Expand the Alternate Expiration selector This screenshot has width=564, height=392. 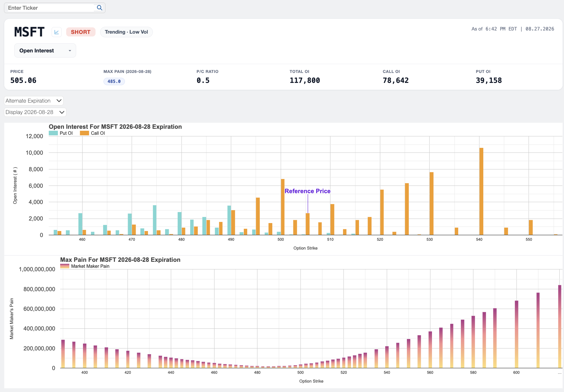[x=34, y=101]
